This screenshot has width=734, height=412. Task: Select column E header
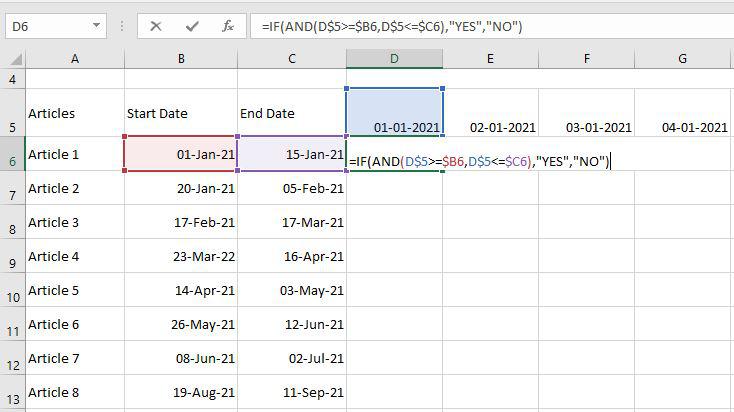[491, 59]
